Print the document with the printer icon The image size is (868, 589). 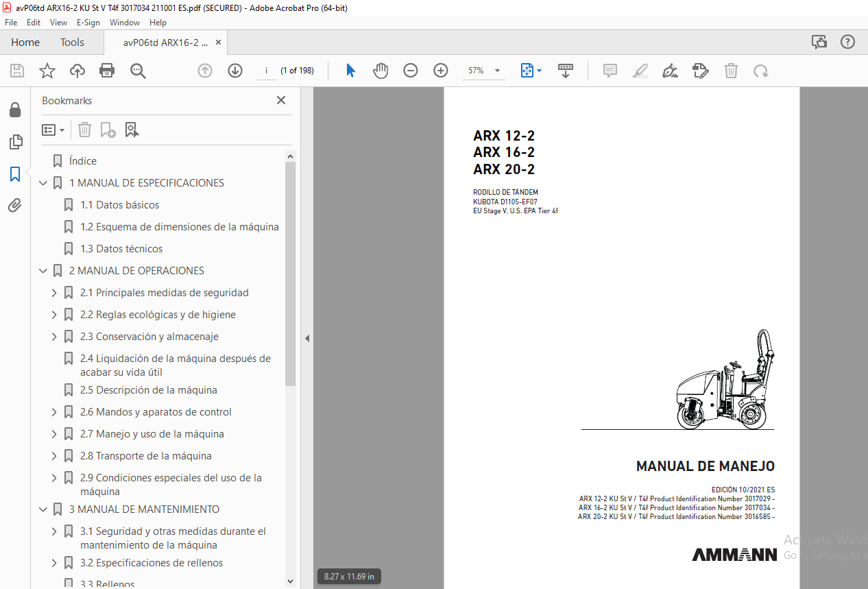107,71
